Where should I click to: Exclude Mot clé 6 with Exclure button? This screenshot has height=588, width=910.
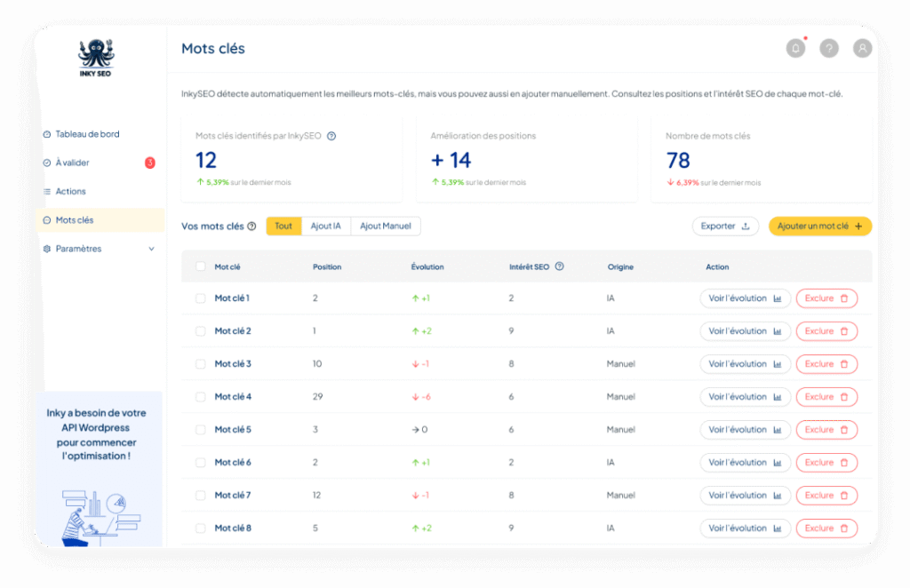tap(826, 463)
